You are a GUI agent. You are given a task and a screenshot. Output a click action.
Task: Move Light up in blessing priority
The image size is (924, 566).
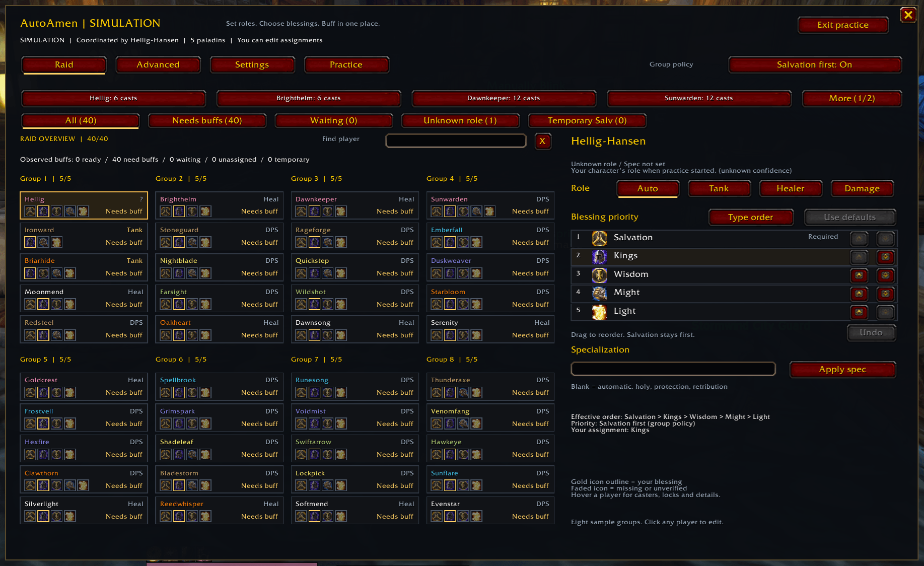[859, 312]
